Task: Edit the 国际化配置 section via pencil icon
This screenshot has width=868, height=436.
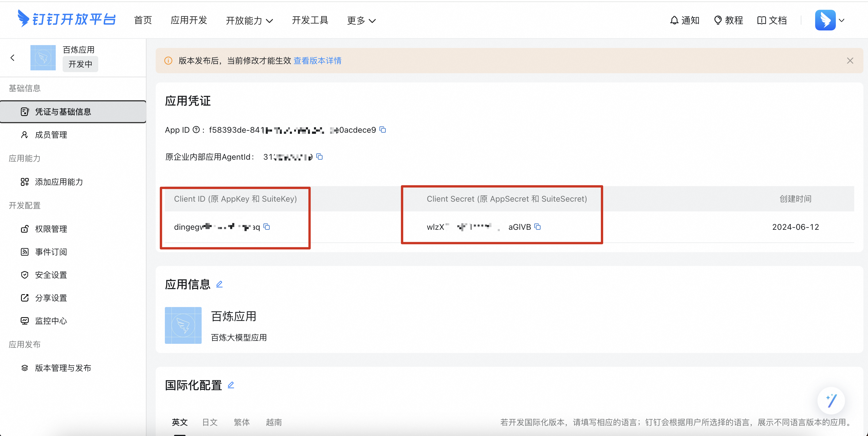Action: click(x=231, y=385)
